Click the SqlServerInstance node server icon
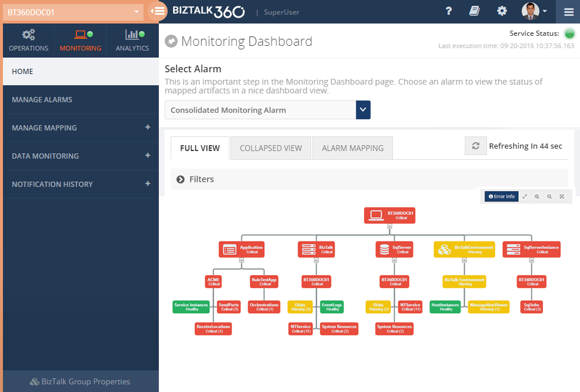The image size is (580, 392). (514, 250)
